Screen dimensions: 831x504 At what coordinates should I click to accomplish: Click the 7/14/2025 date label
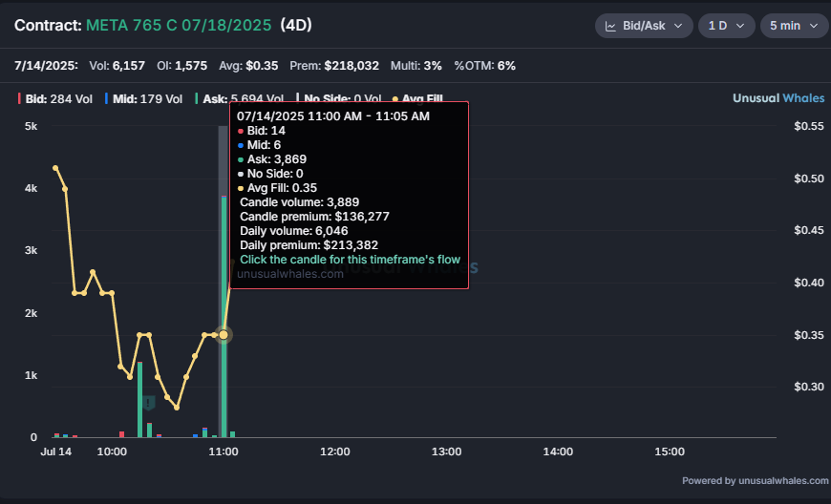coord(46,66)
